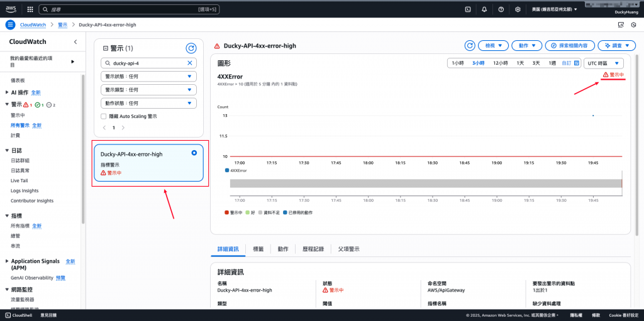The image size is (644, 321).
Task: Open the 動作 dropdown button
Action: pos(527,46)
